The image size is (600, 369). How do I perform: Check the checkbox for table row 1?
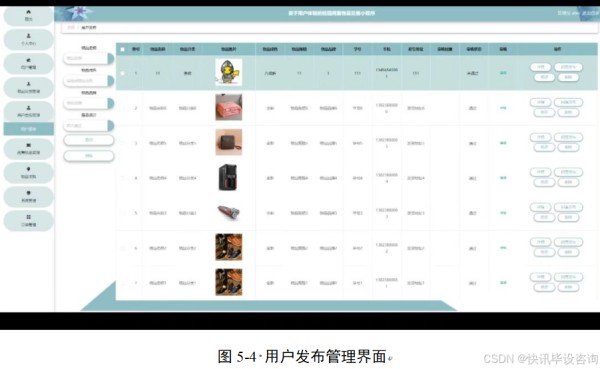[x=122, y=73]
